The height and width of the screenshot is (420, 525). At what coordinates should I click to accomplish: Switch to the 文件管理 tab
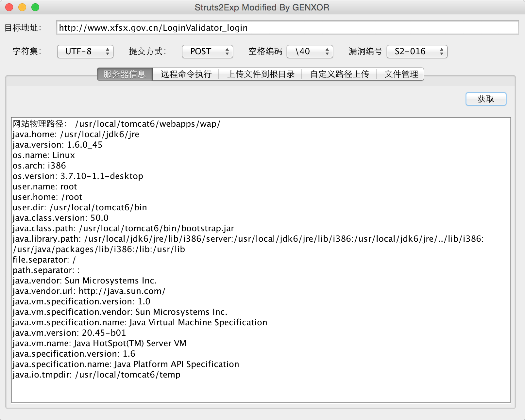401,74
